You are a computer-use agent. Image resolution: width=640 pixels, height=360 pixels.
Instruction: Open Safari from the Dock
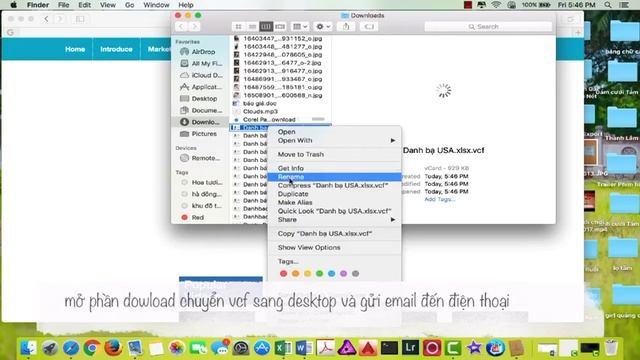click(71, 348)
